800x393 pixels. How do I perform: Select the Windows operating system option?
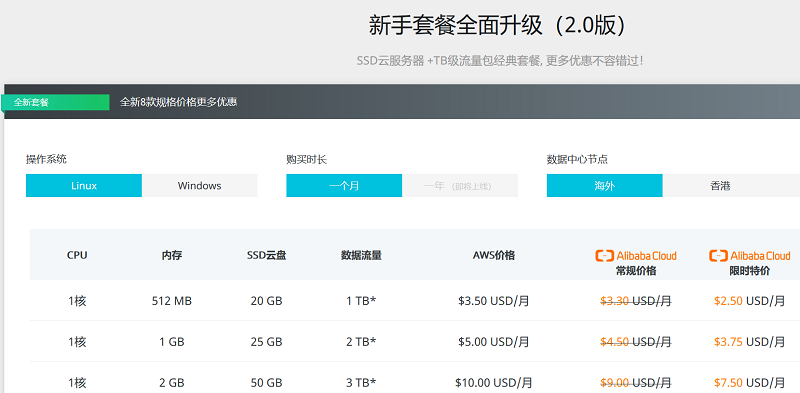point(199,186)
